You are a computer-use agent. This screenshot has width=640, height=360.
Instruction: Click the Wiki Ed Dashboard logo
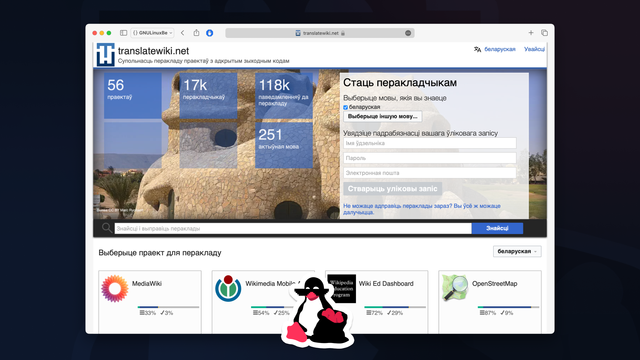pyautogui.click(x=342, y=289)
